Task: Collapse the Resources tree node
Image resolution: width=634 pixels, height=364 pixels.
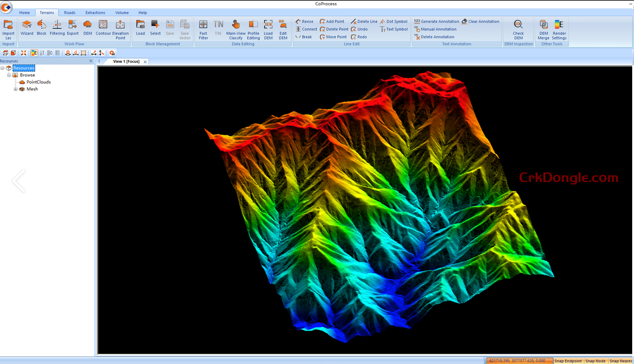Action: (2, 67)
